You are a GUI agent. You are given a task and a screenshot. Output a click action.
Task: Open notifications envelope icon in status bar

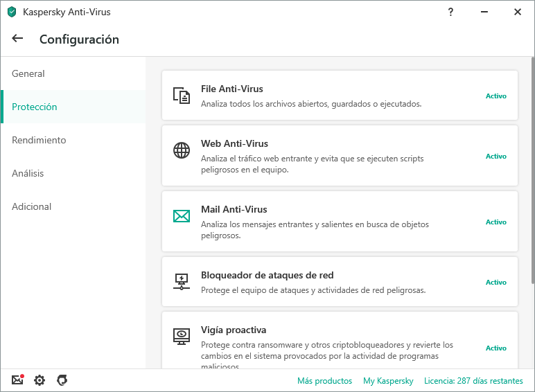(18, 380)
